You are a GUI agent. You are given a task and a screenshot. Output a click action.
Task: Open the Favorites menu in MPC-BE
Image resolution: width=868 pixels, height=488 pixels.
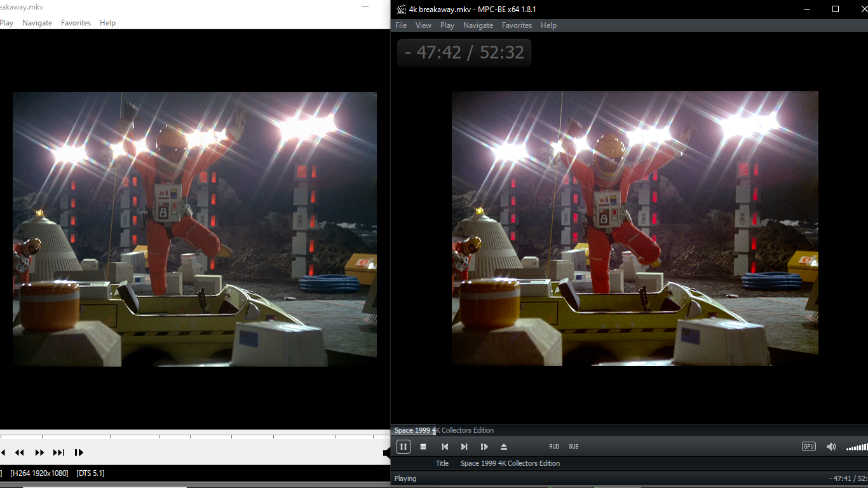pyautogui.click(x=517, y=25)
